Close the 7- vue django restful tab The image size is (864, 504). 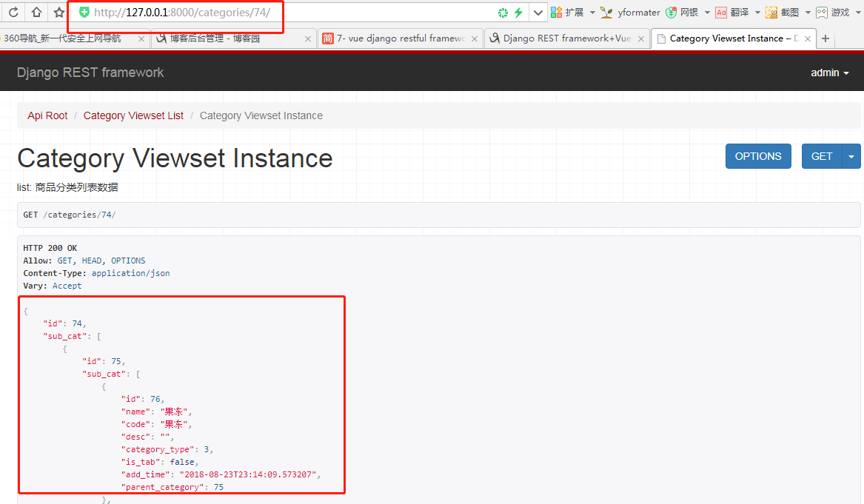[474, 39]
